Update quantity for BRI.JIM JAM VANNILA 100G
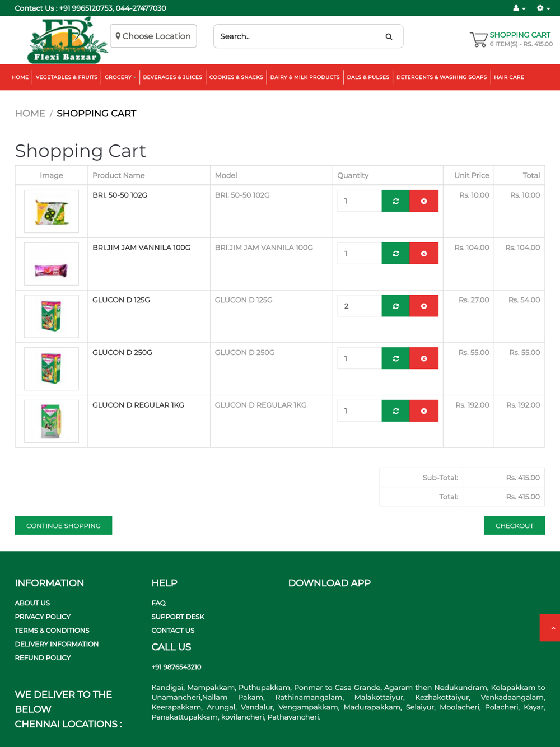This screenshot has width=560, height=747. click(396, 254)
